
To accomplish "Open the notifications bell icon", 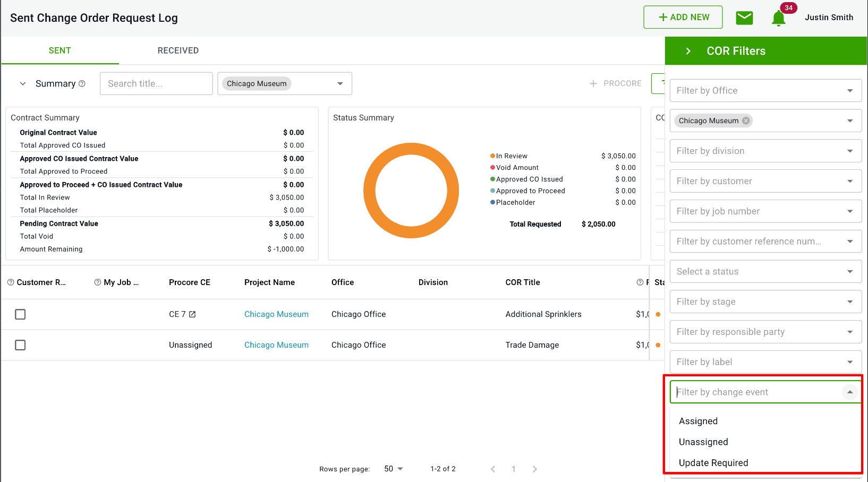I will click(x=778, y=18).
